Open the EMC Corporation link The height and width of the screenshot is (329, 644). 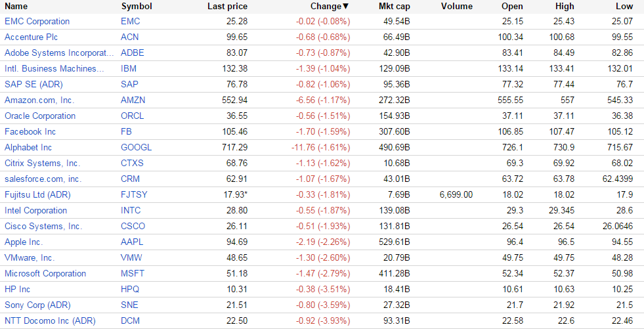coord(37,22)
